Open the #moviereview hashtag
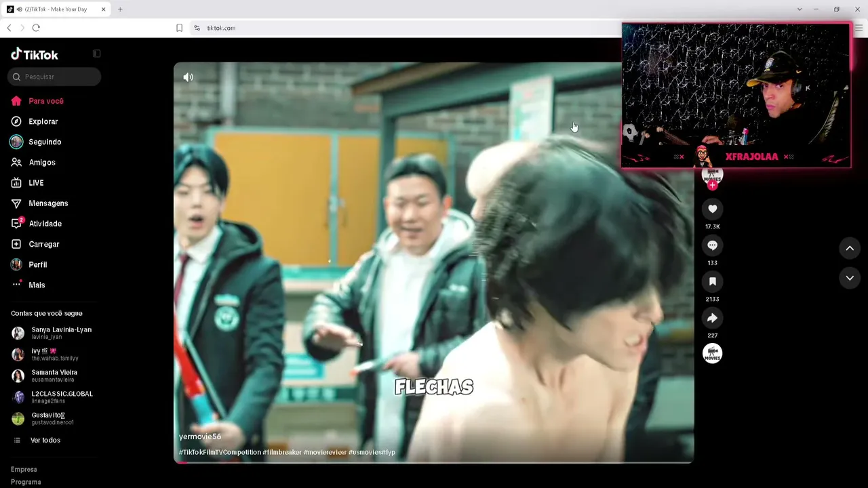This screenshot has width=868, height=488. (325, 452)
